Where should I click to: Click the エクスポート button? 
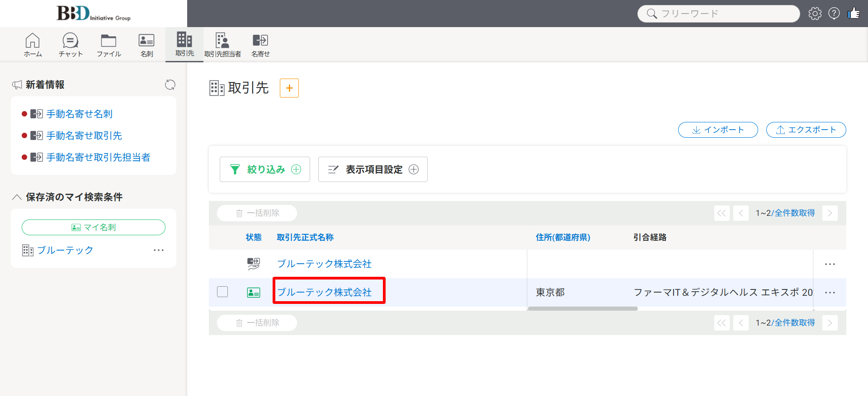[806, 130]
